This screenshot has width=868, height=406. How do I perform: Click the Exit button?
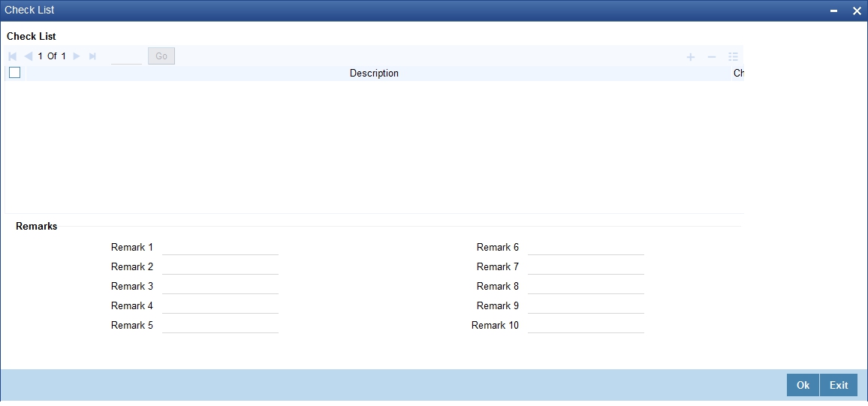839,385
